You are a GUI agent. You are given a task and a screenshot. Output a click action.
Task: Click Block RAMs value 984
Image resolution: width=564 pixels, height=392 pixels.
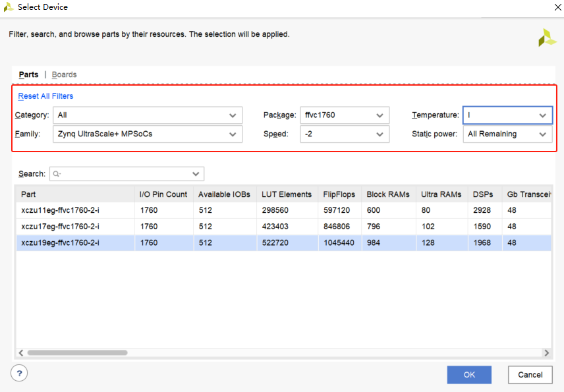point(374,242)
